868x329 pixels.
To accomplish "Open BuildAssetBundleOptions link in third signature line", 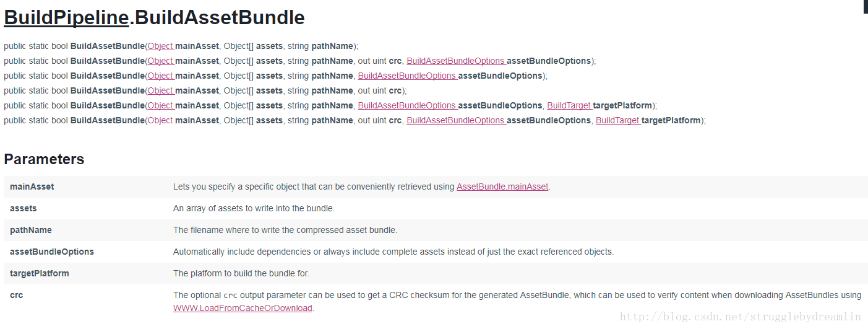I will (x=407, y=76).
